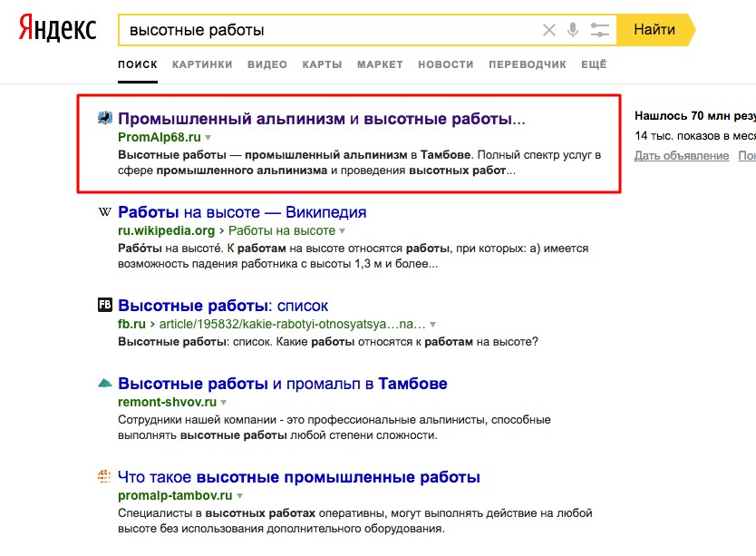The height and width of the screenshot is (556, 756).
Task: Click Wikipedia snippet starting Работы на высоте. К работам
Action: (x=353, y=257)
